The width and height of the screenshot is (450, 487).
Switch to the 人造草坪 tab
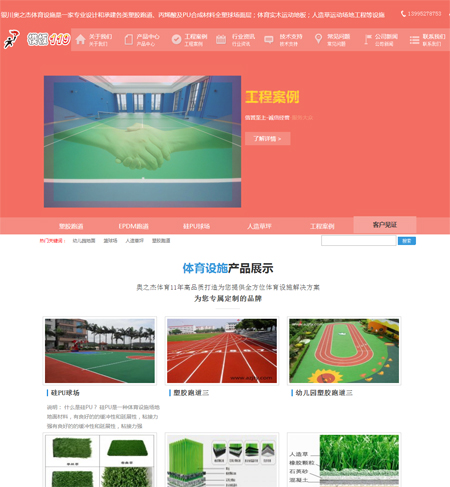259,226
